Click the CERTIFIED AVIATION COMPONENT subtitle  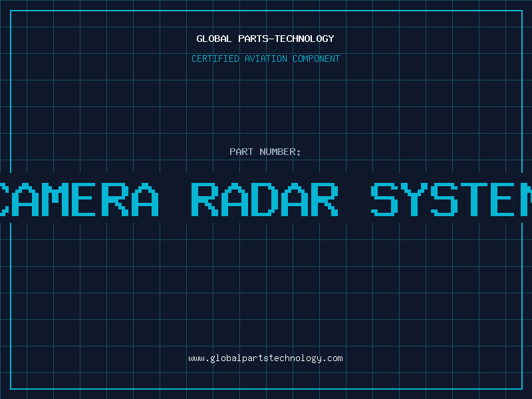coord(265,59)
